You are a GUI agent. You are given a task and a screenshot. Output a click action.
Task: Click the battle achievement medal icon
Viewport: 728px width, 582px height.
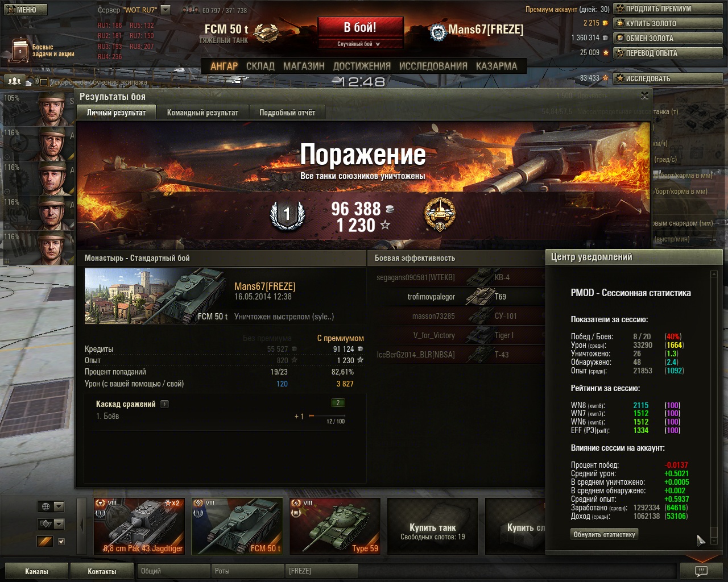point(440,215)
